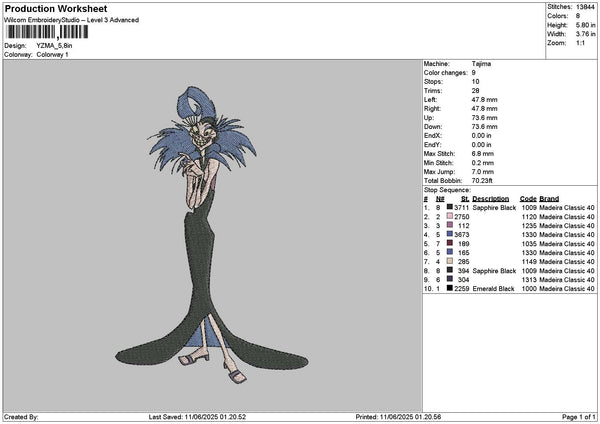Click the Total Bobbin value 70.23ft
Viewport: 600px width, 424px height.
click(x=485, y=180)
